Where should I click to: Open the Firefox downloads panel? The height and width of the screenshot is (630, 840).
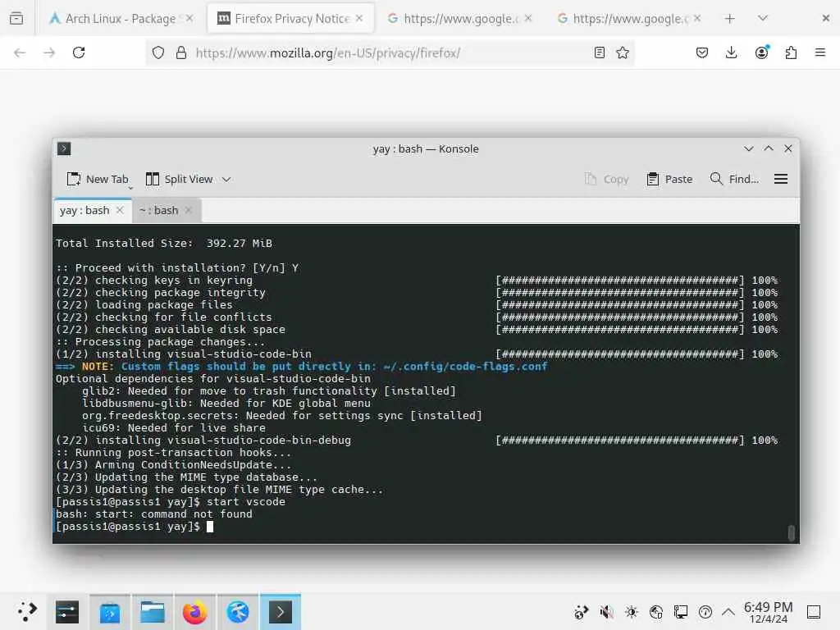[x=731, y=52]
